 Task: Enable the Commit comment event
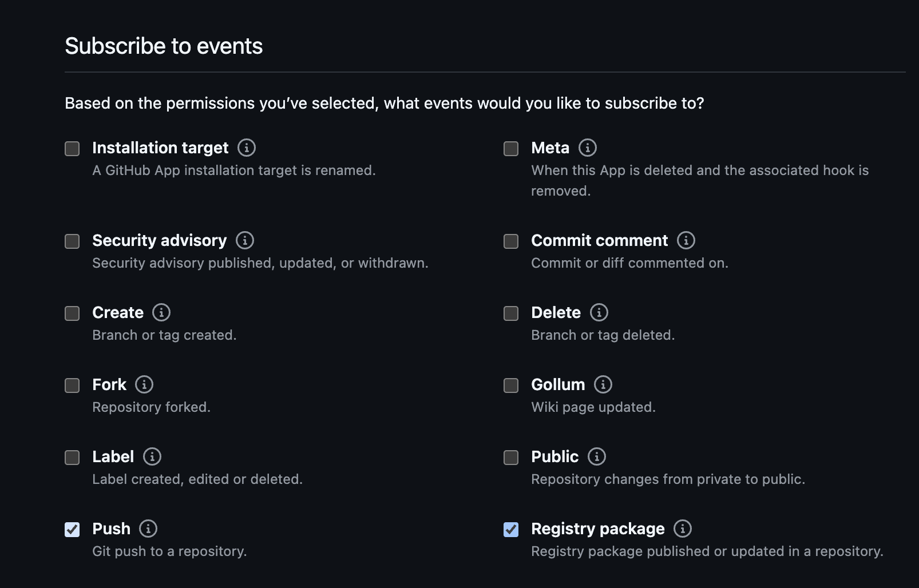click(510, 241)
